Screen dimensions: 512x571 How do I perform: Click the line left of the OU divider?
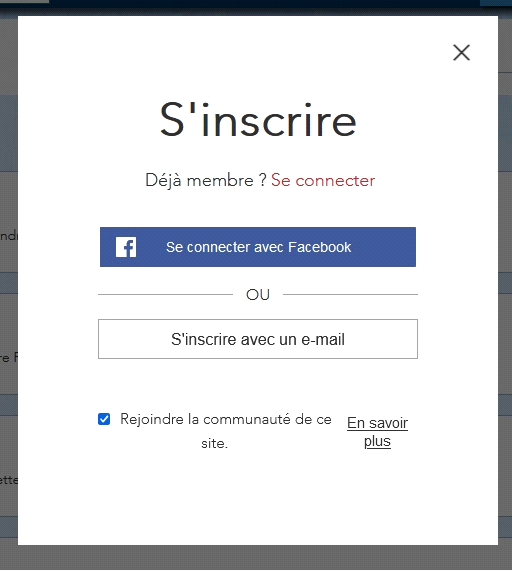pos(165,294)
